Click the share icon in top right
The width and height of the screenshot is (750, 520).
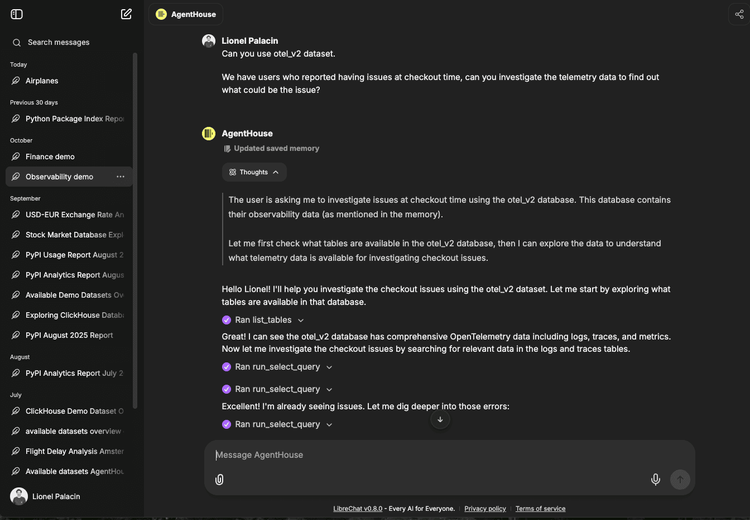click(739, 14)
